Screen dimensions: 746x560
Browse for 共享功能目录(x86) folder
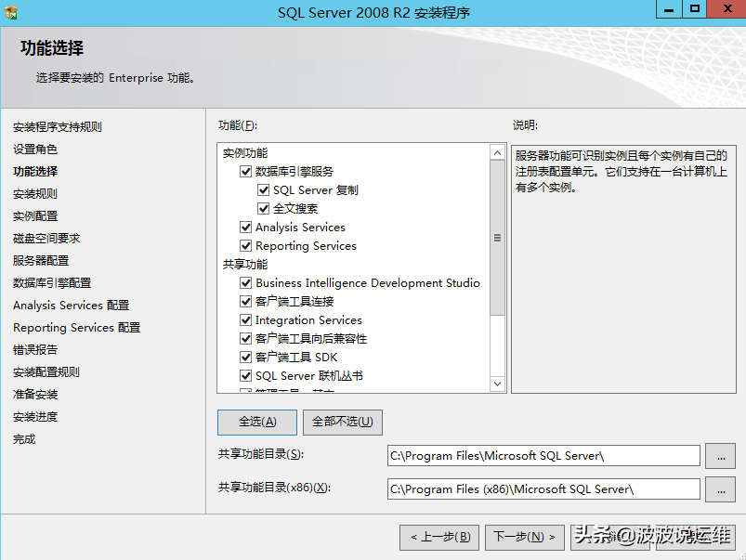tap(720, 489)
